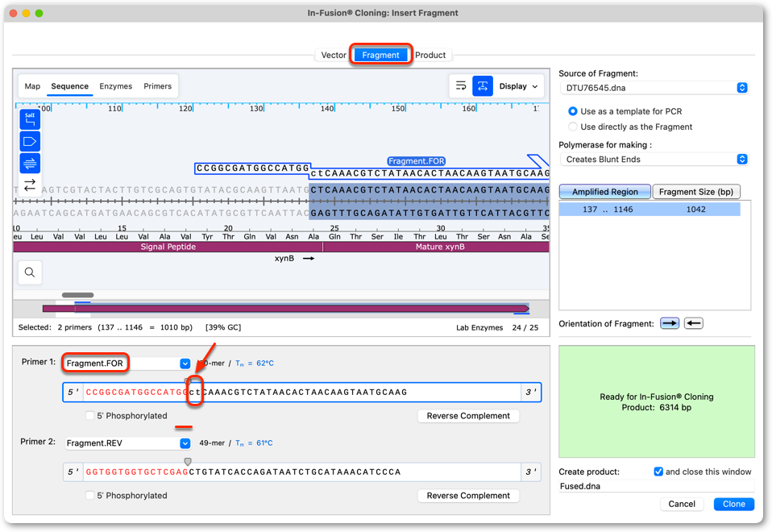Toggle the Salt conditions icon in the side toolbar

(30, 119)
